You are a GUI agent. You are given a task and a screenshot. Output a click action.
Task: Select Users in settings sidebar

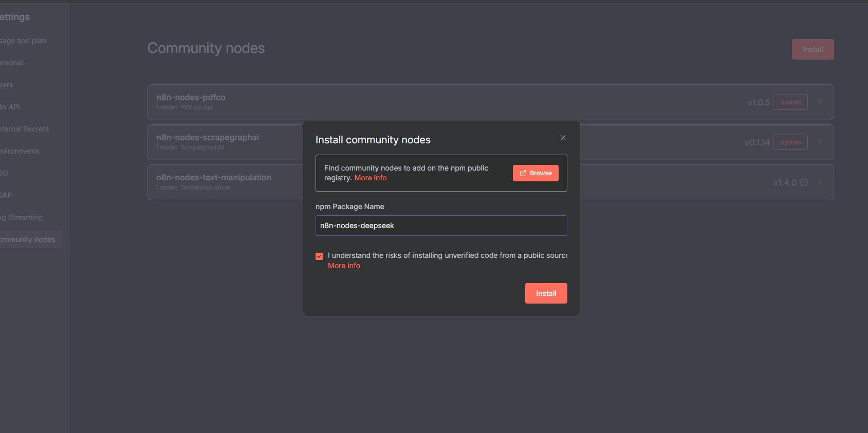pos(7,85)
